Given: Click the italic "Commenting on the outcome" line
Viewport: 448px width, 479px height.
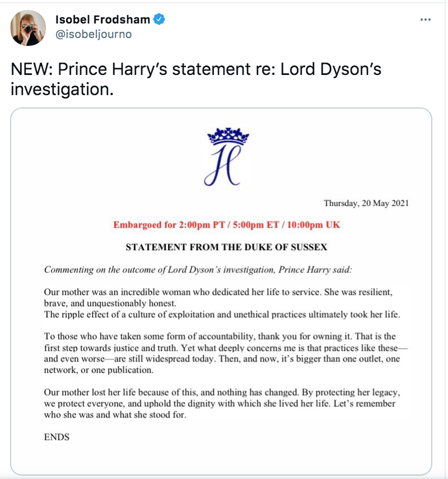Looking at the screenshot, I should (198, 269).
